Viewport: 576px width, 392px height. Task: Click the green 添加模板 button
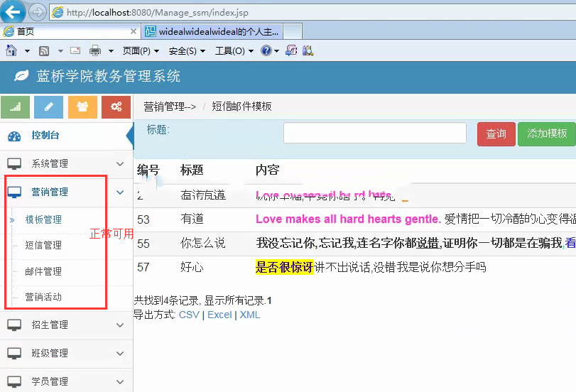coord(547,134)
